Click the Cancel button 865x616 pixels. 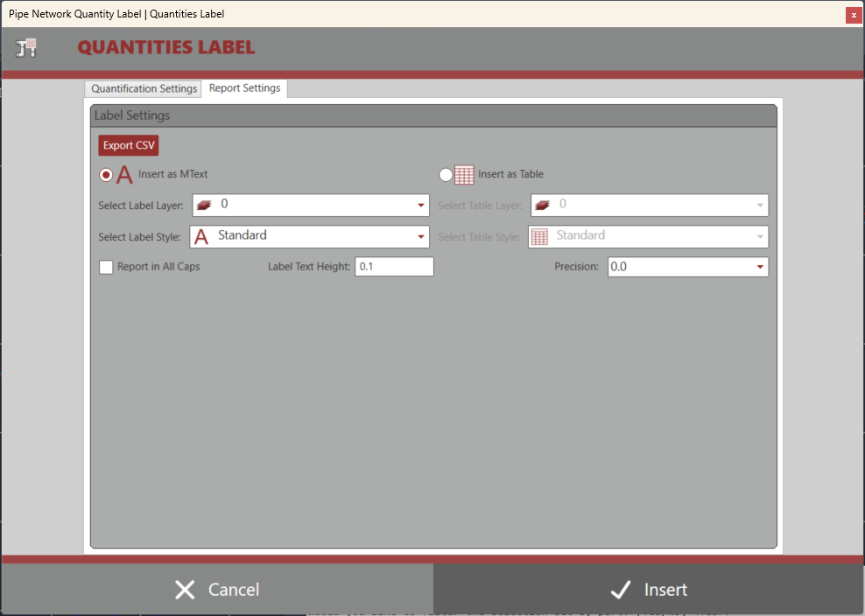[217, 590]
